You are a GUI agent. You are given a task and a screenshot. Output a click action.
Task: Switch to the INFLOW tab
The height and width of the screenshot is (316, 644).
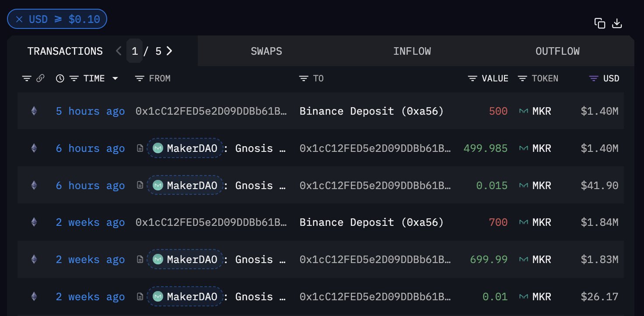(412, 51)
